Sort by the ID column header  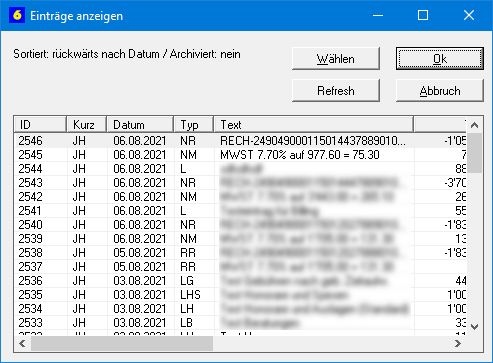point(40,125)
